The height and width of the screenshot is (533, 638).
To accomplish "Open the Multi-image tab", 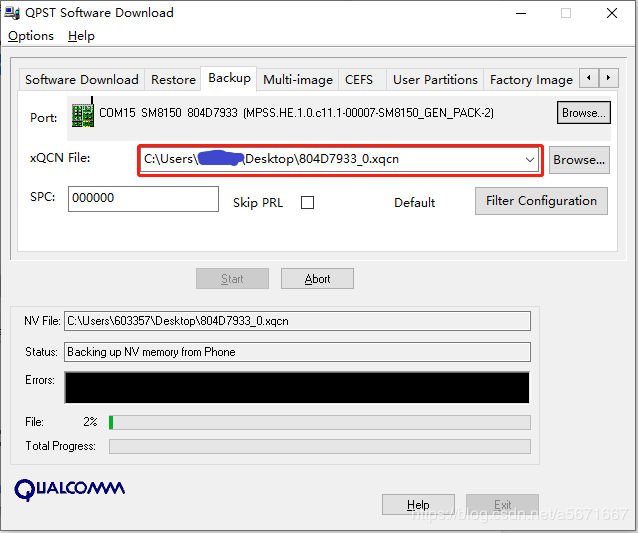I will (298, 79).
